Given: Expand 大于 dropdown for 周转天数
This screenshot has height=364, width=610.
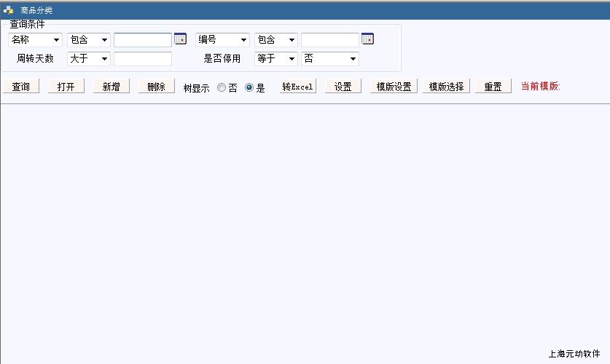Looking at the screenshot, I should [x=89, y=59].
